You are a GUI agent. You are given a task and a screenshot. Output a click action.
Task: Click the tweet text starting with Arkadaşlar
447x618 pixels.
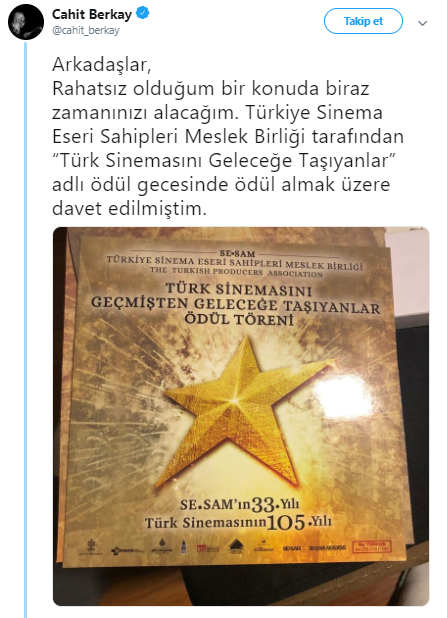click(228, 136)
